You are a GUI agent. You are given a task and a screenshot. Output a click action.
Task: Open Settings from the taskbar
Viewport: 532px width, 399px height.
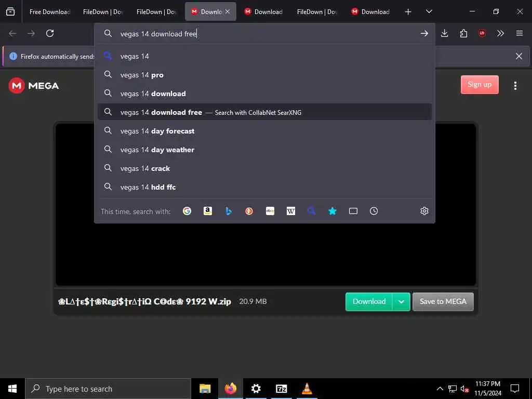click(256, 389)
